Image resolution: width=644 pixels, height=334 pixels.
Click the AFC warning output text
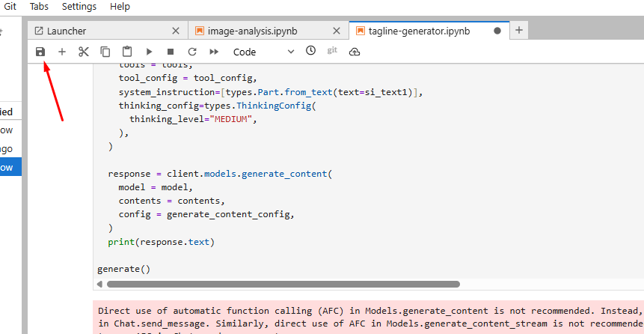pyautogui.click(x=369, y=317)
